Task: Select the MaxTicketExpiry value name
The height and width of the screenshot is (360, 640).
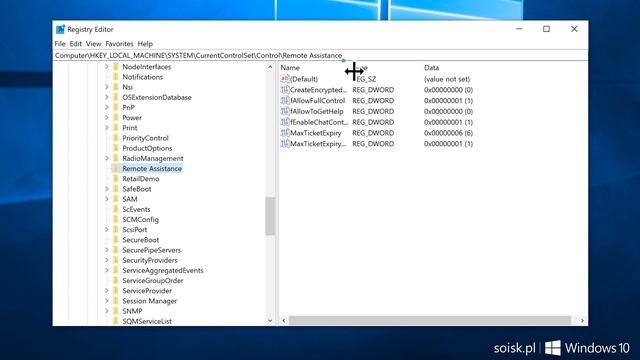Action: coord(316,133)
